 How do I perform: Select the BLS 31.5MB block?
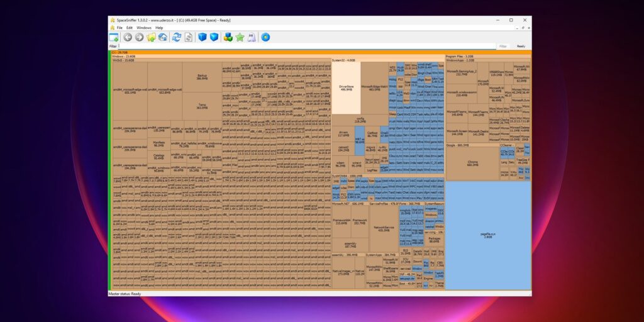[406, 253]
